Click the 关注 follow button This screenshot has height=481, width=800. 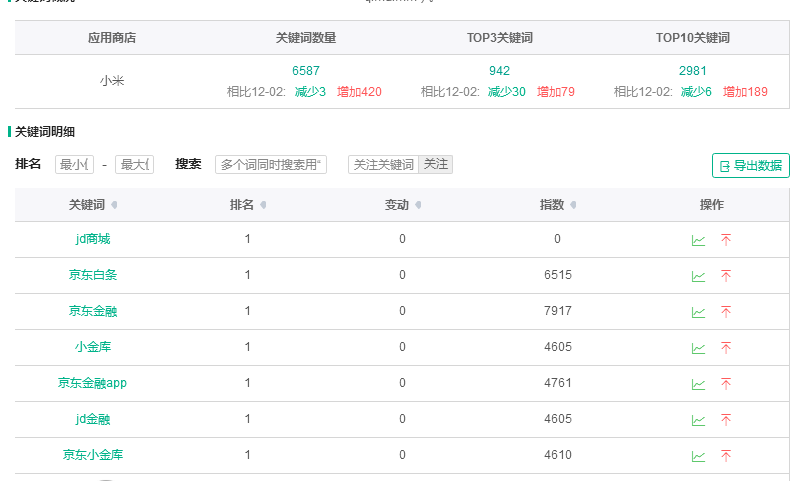point(436,164)
